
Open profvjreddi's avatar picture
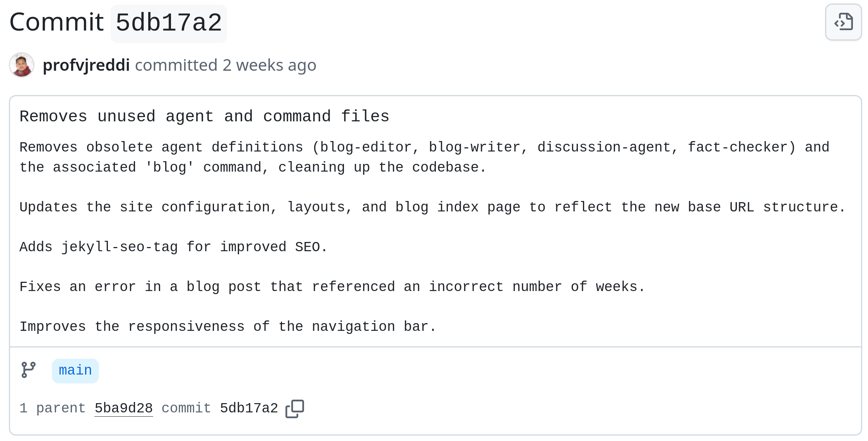[22, 65]
